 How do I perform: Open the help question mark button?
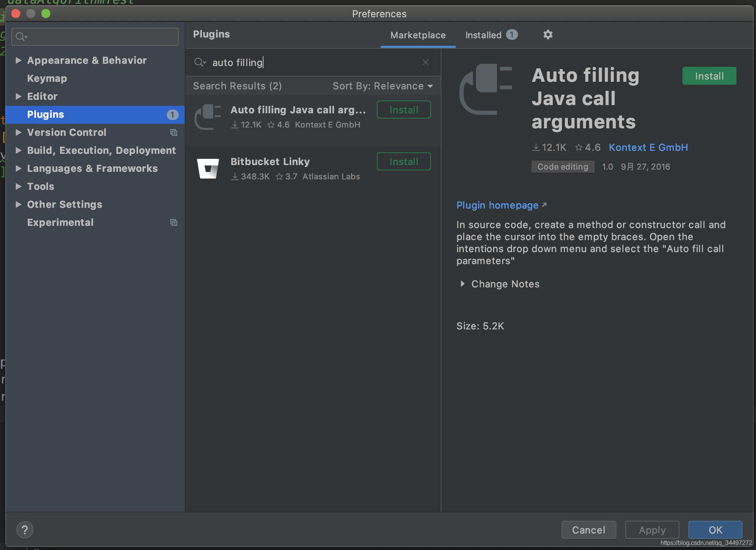click(x=25, y=530)
